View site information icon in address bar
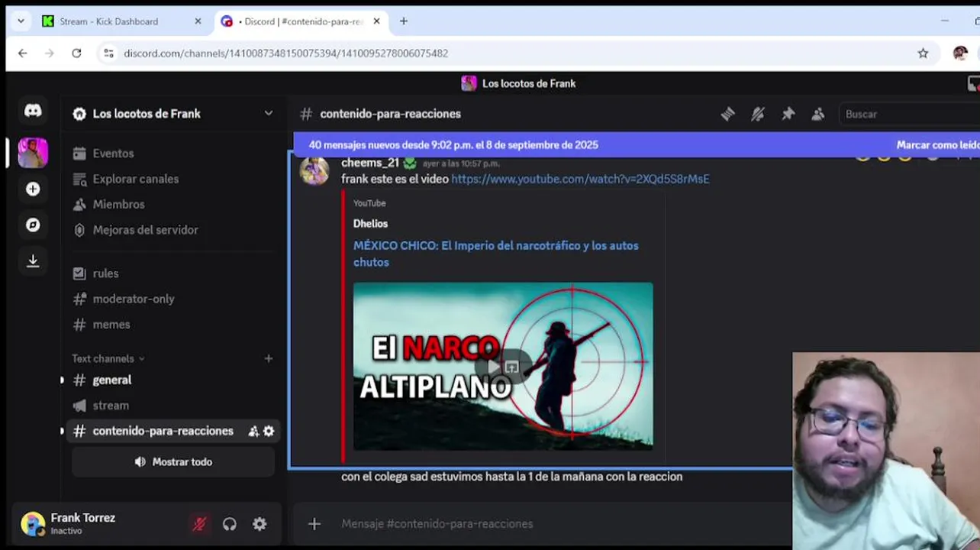The width and height of the screenshot is (980, 550). tap(108, 53)
